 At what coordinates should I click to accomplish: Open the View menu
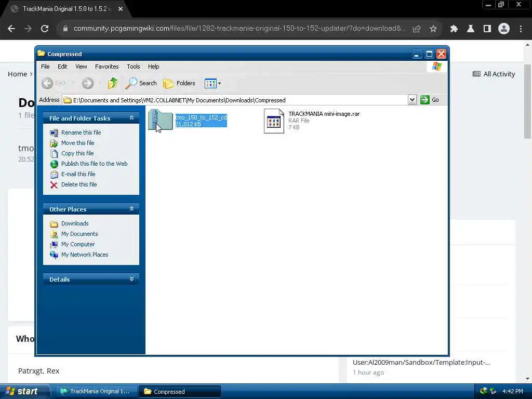[x=81, y=66]
